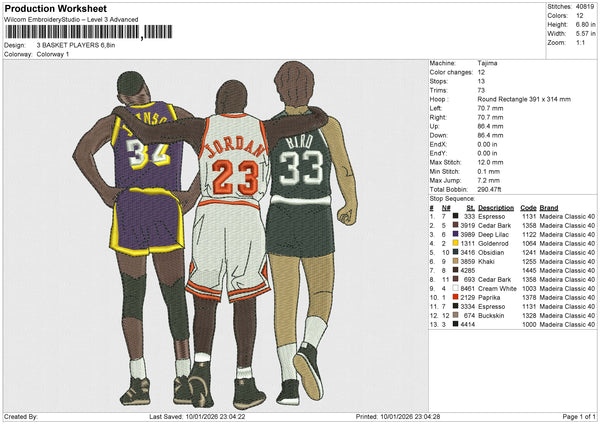Click the EndX label
The height and width of the screenshot is (424, 600).
[438, 144]
